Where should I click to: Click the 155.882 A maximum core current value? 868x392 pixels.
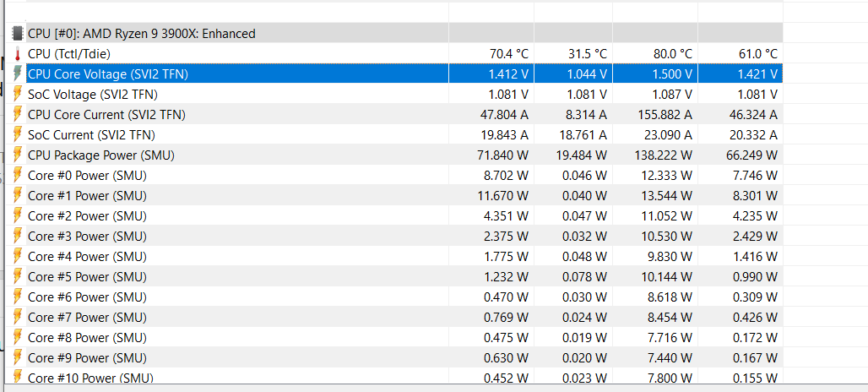point(665,115)
